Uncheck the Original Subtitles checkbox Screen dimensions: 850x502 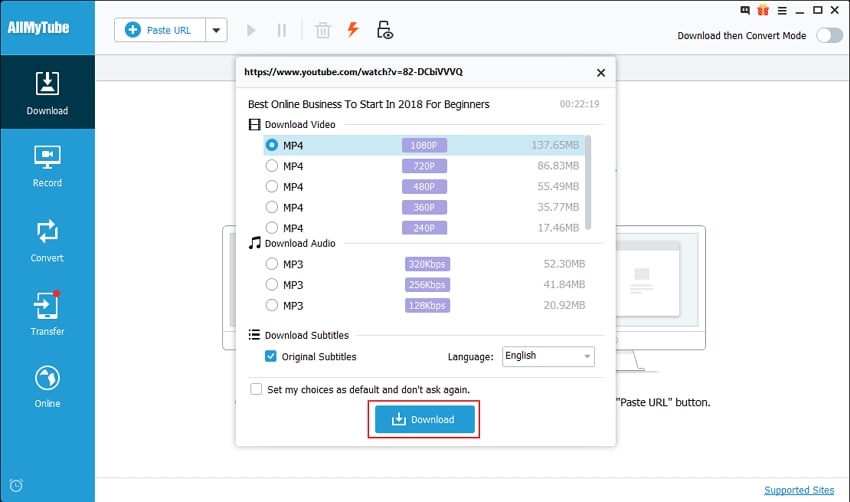coord(271,356)
